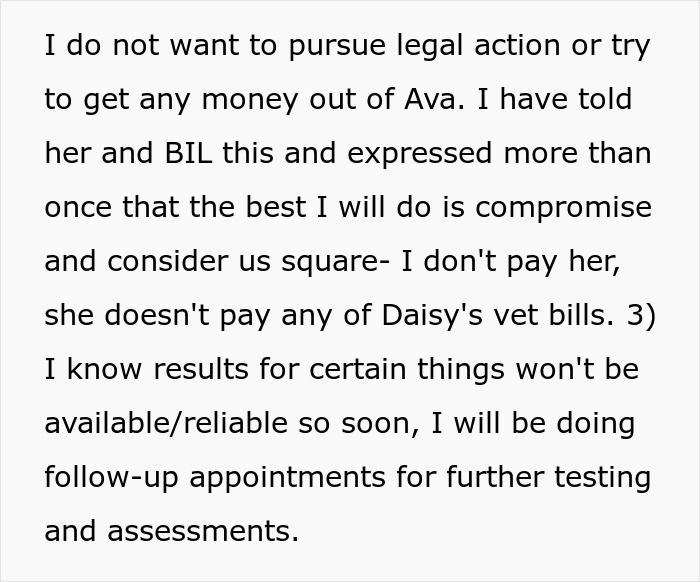Click the word "compromise"
The height and width of the screenshot is (582, 700).
click(x=563, y=209)
